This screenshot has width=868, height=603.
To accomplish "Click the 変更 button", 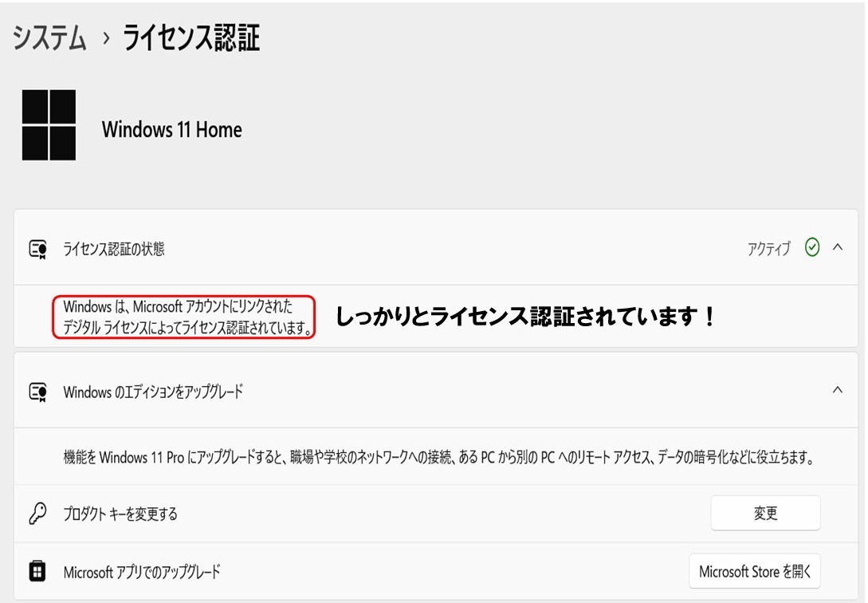I will click(x=766, y=514).
